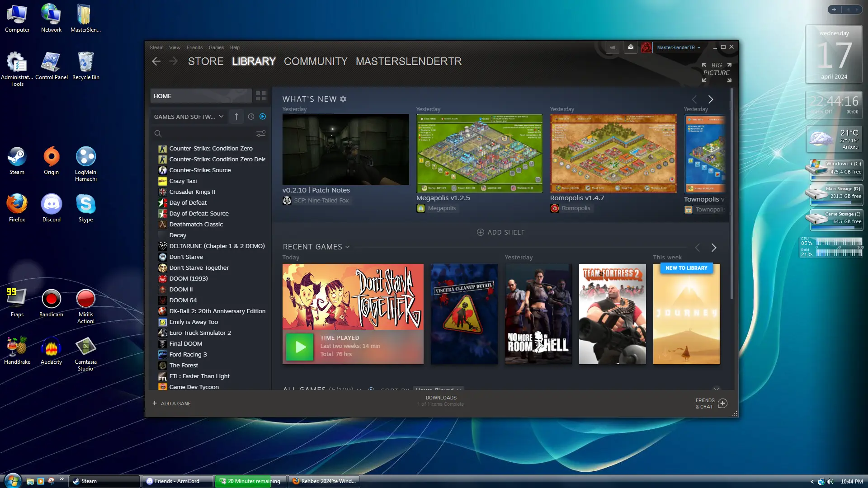Open Friends & Chat plus icon
868x488 pixels.
722,404
